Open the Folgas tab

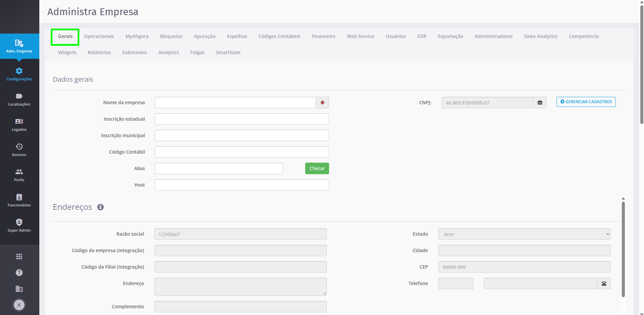pos(197,52)
